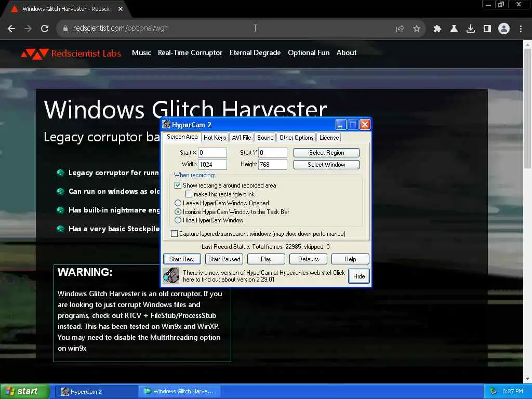Select Leave HyperCam Window Opened option

coord(178,203)
